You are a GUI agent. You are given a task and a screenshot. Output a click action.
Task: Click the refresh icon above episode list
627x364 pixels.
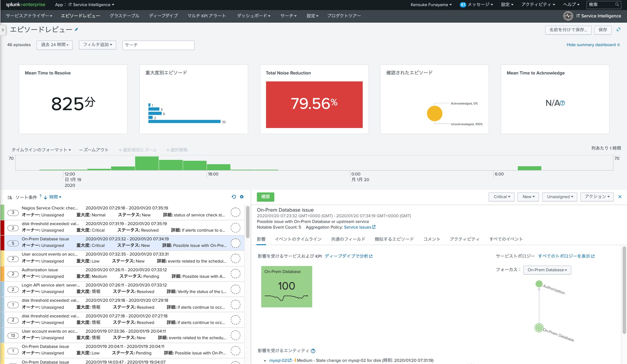click(x=234, y=197)
